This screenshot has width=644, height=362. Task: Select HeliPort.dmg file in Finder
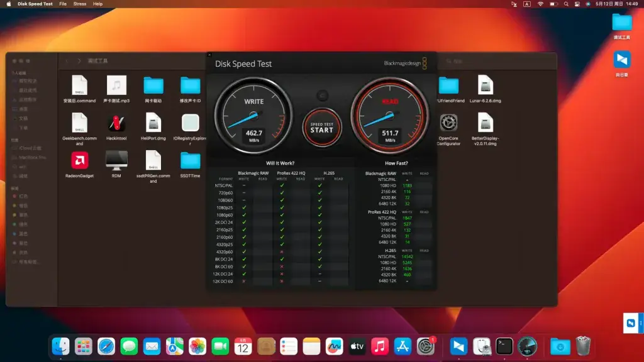[153, 127]
